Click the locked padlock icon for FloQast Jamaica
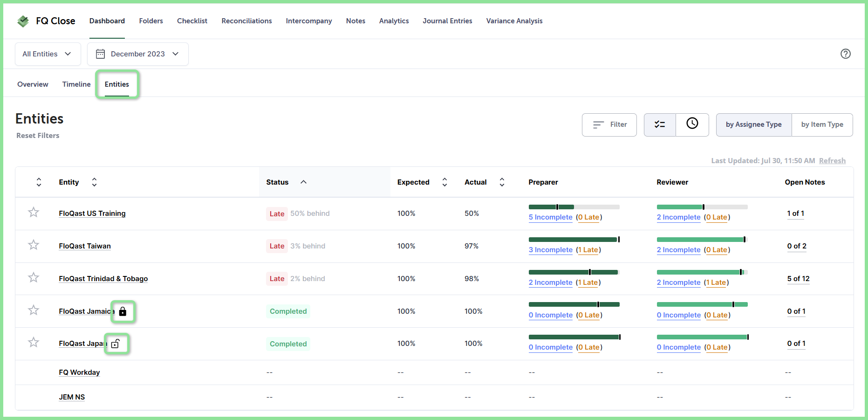 tap(123, 311)
